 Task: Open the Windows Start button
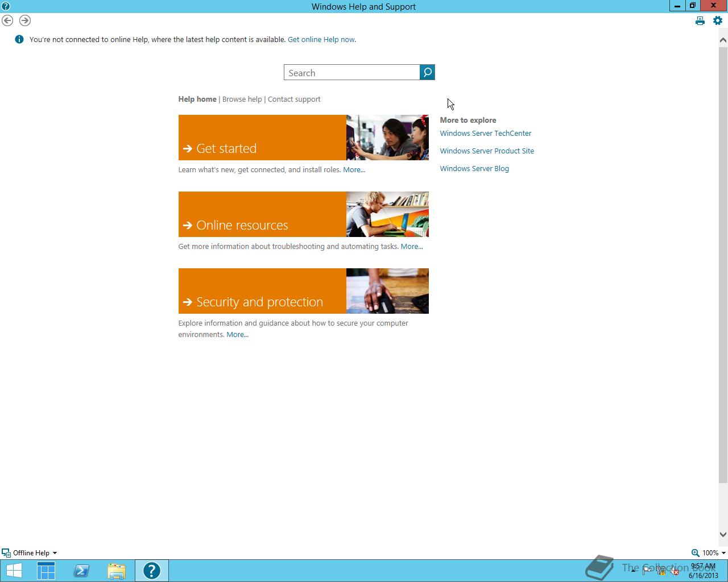click(14, 571)
